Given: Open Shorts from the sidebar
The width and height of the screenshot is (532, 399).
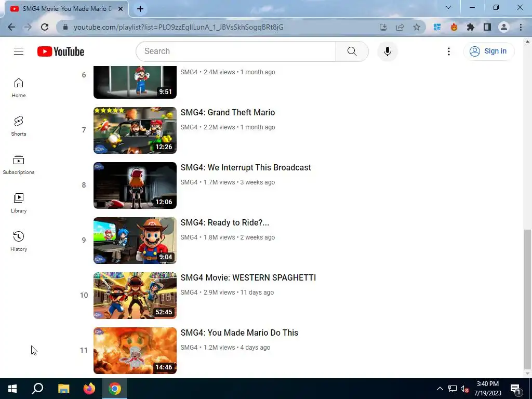Looking at the screenshot, I should [x=19, y=126].
